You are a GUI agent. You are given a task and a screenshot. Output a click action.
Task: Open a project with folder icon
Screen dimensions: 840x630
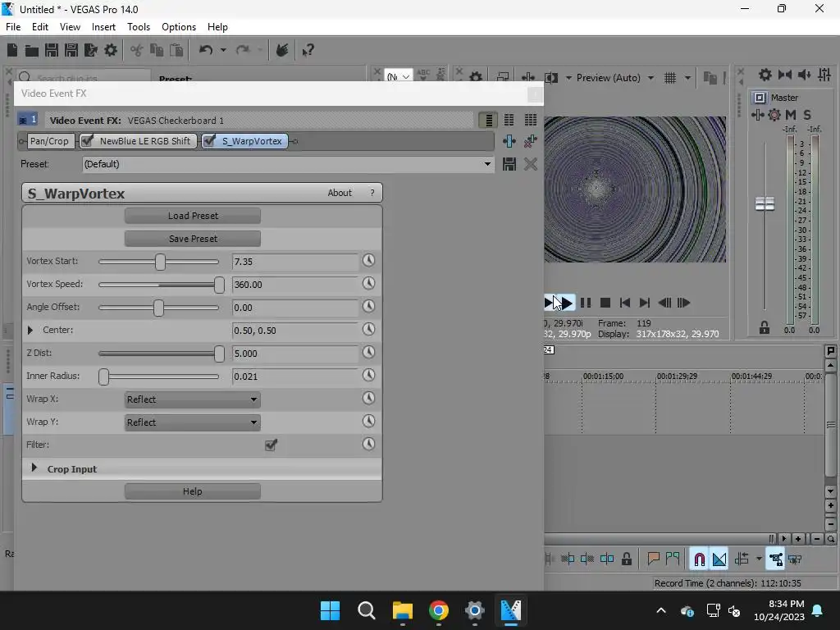[32, 50]
